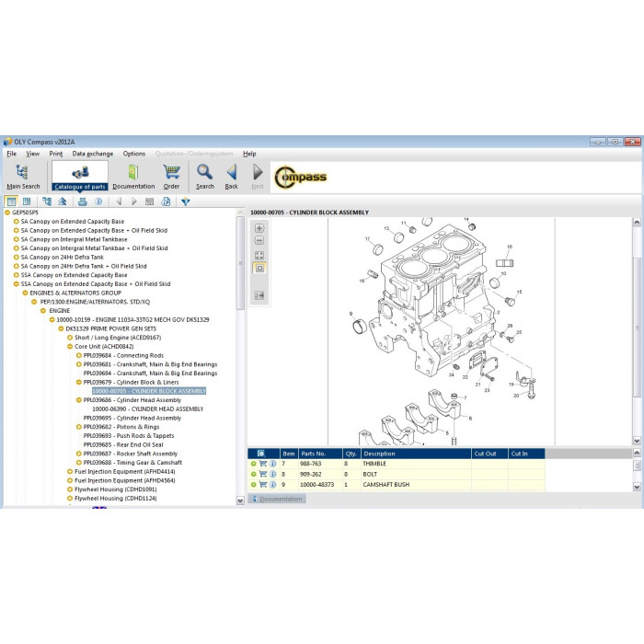The width and height of the screenshot is (644, 644).
Task: Open the View menu
Action: pyautogui.click(x=33, y=154)
